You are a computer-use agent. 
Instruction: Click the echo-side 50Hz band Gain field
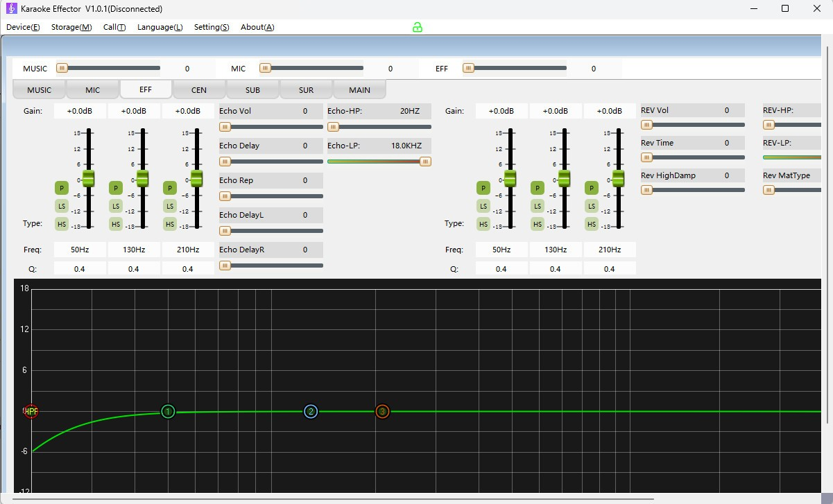(80, 111)
